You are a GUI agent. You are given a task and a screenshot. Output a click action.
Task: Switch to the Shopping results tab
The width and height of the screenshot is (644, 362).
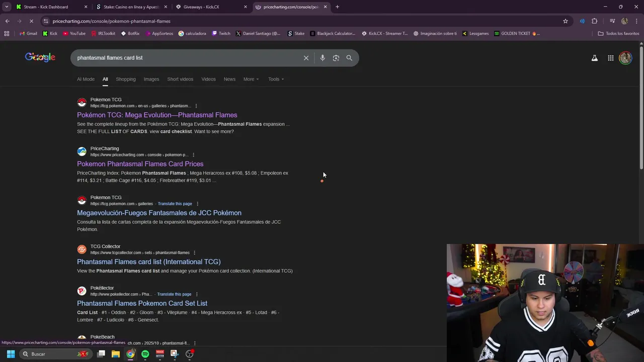pos(126,79)
